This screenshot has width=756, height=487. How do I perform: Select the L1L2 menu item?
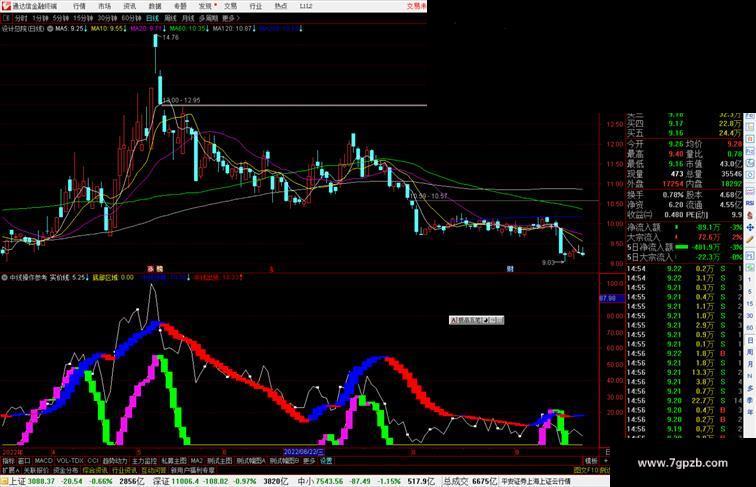point(306,6)
